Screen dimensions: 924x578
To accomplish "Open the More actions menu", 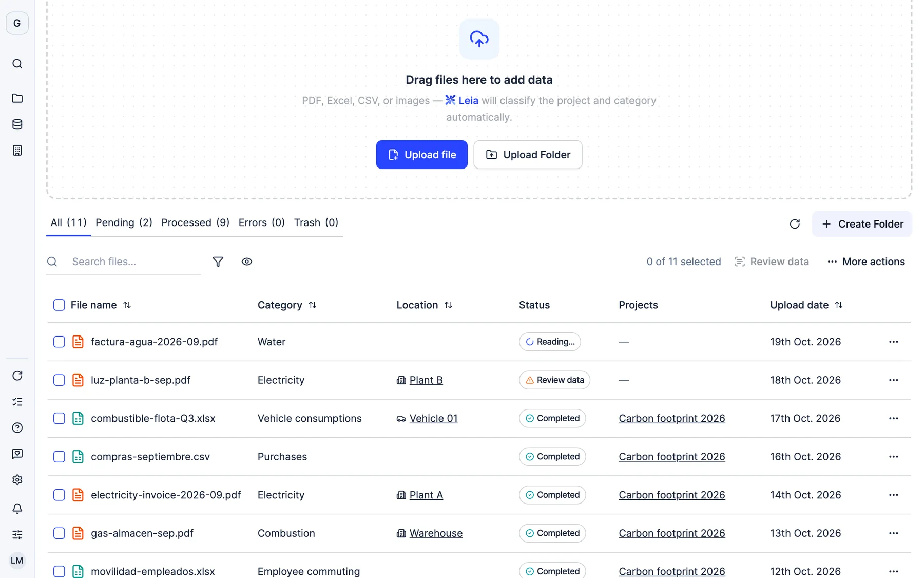I will click(x=866, y=262).
